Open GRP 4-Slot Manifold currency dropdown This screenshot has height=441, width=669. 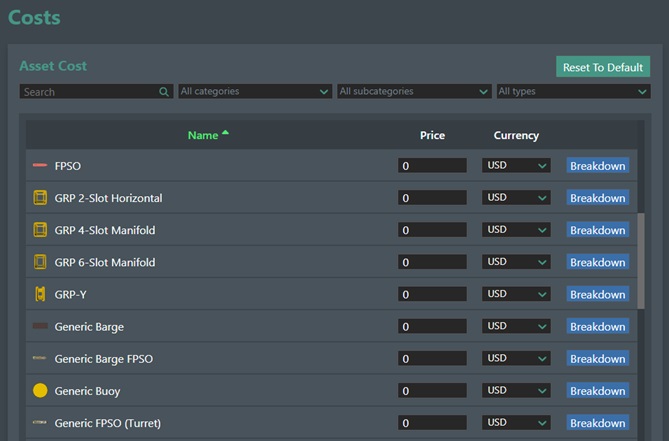pyautogui.click(x=516, y=229)
